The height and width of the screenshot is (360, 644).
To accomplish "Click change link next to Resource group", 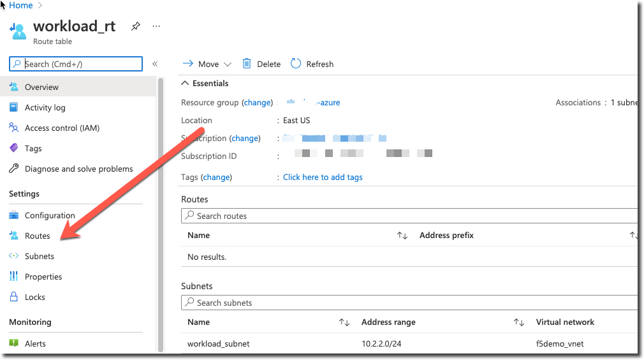I will point(258,102).
